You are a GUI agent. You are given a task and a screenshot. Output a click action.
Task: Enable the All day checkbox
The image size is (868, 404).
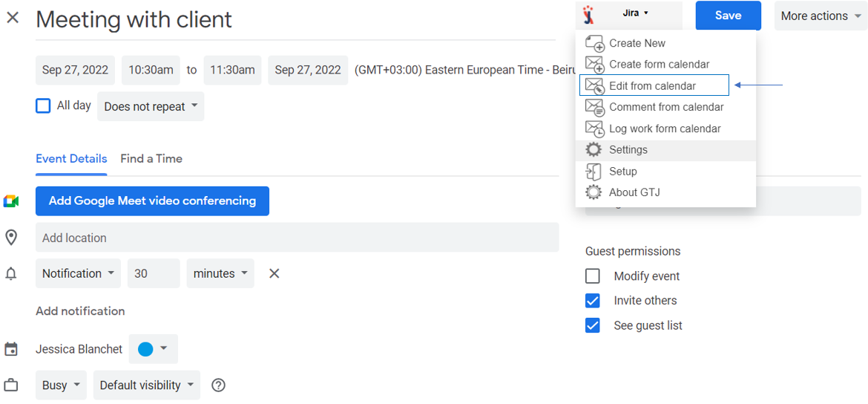pos(43,106)
